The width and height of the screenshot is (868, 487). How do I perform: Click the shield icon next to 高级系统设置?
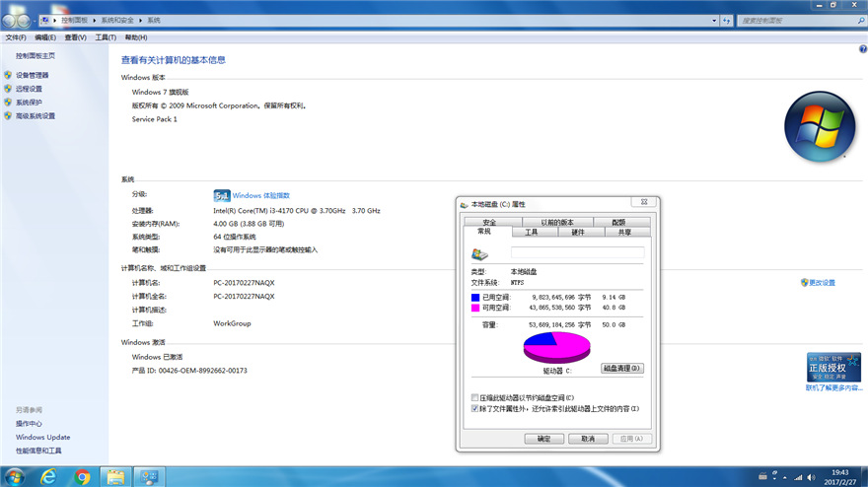click(x=8, y=115)
